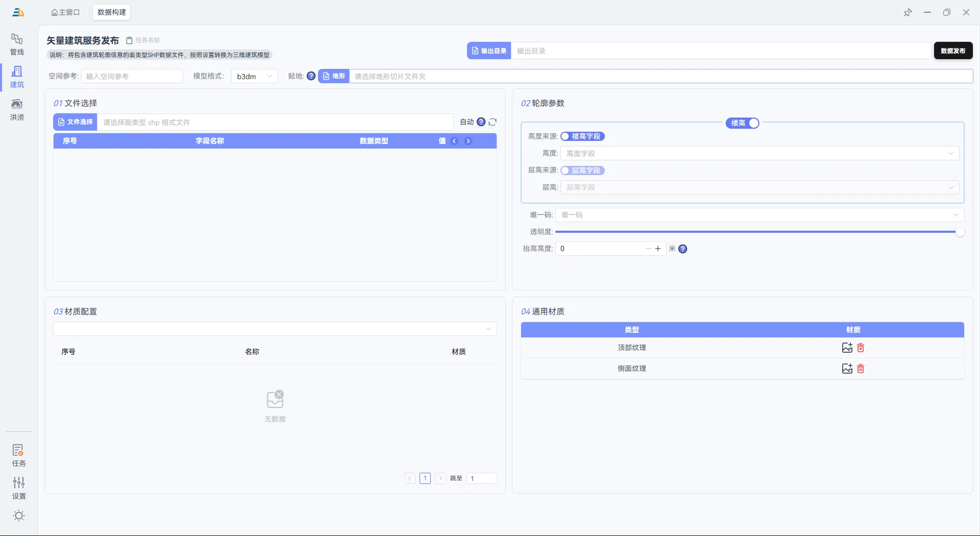The height and width of the screenshot is (536, 980).
Task: Open the 洪涝 flood sidebar module
Action: coord(17,109)
